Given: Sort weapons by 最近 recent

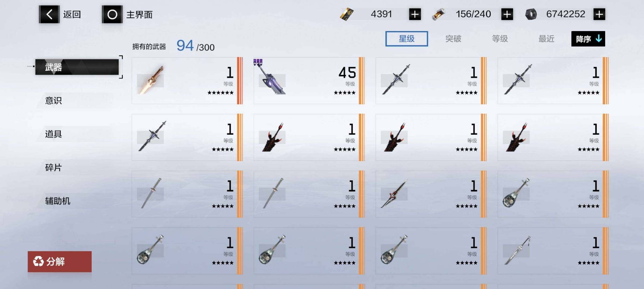Looking at the screenshot, I should coord(546,39).
